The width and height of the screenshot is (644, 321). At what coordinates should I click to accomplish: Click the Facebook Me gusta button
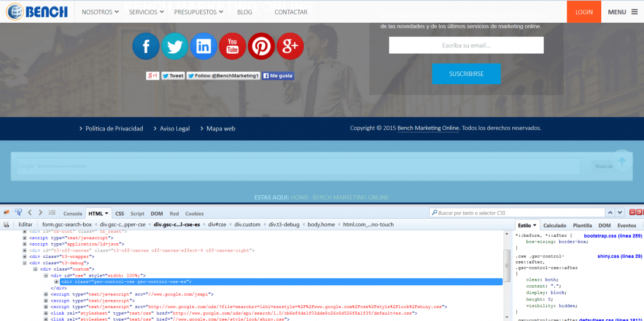tap(278, 76)
